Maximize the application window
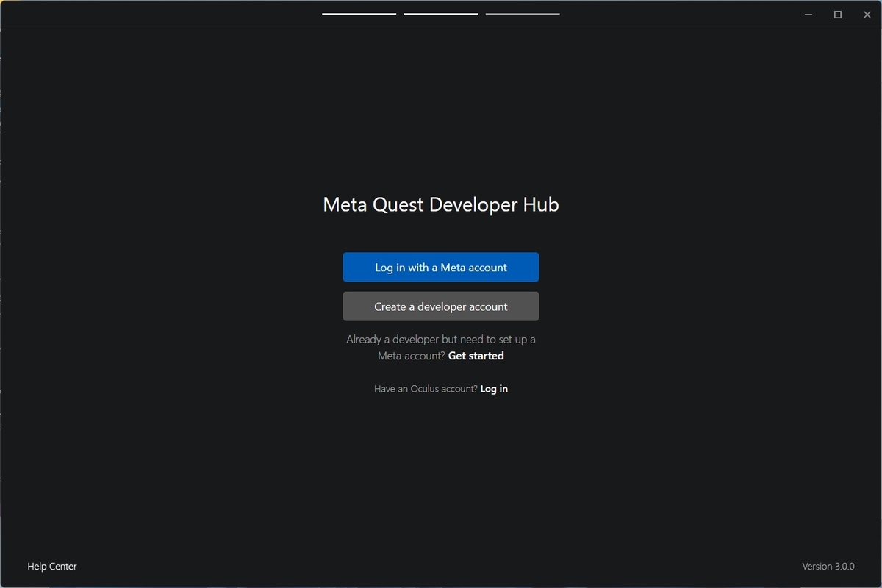The width and height of the screenshot is (882, 588). pyautogui.click(x=837, y=14)
